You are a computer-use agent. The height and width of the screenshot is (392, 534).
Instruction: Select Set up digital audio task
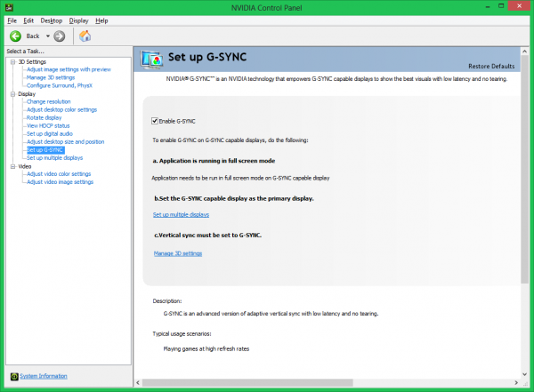(x=50, y=133)
